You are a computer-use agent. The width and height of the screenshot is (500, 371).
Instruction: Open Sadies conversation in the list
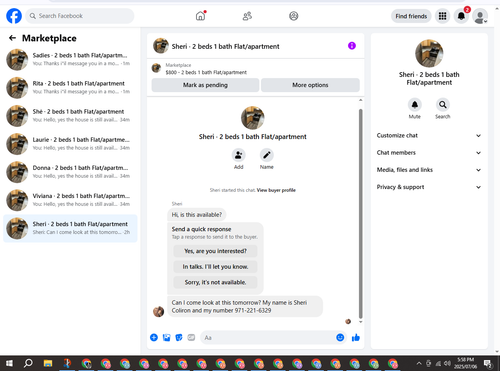point(70,59)
